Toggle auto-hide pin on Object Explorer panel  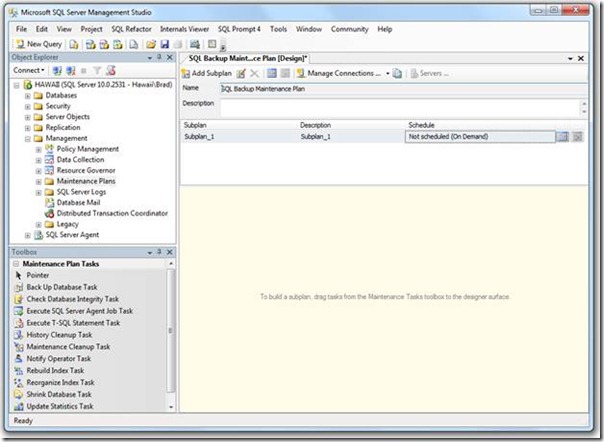coord(157,58)
